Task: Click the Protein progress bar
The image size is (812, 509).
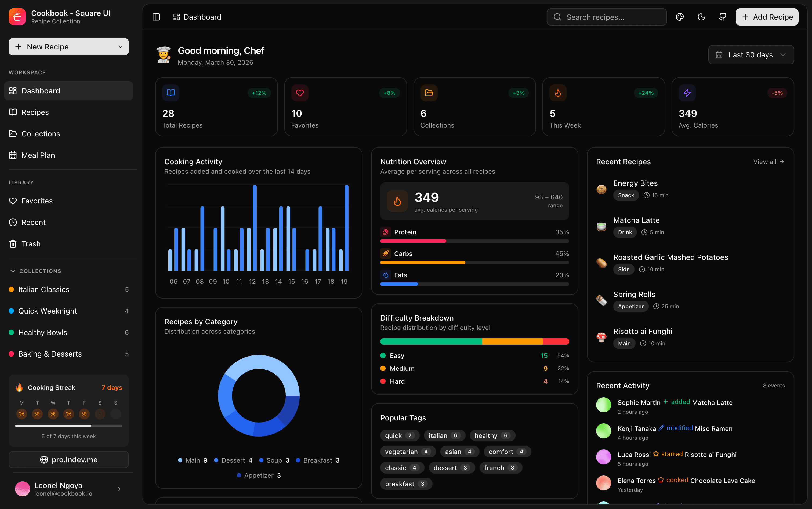Action: point(474,241)
